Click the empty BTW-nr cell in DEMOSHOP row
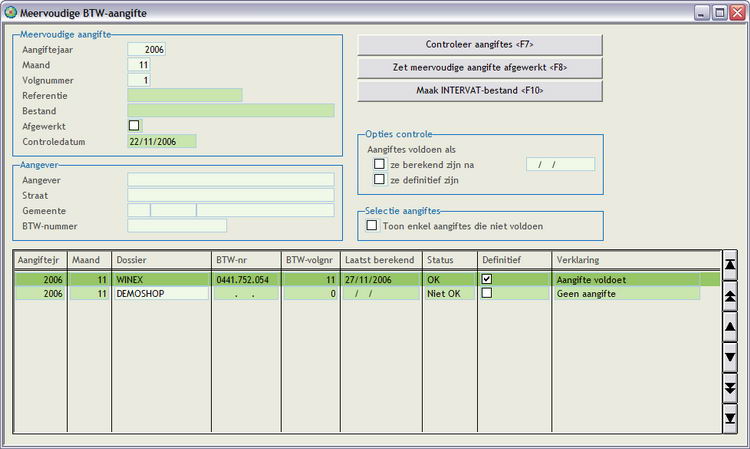The width and height of the screenshot is (750, 449). (x=246, y=293)
